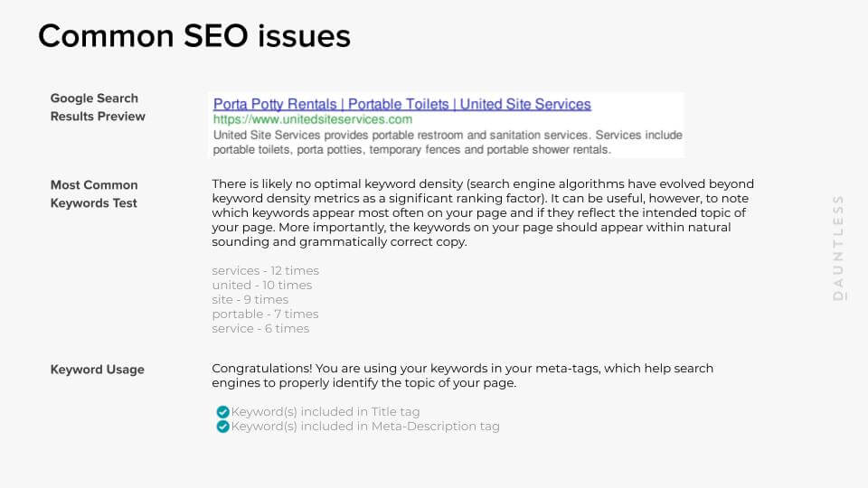Click the 'Google Search Results Preview' label

[x=98, y=108]
